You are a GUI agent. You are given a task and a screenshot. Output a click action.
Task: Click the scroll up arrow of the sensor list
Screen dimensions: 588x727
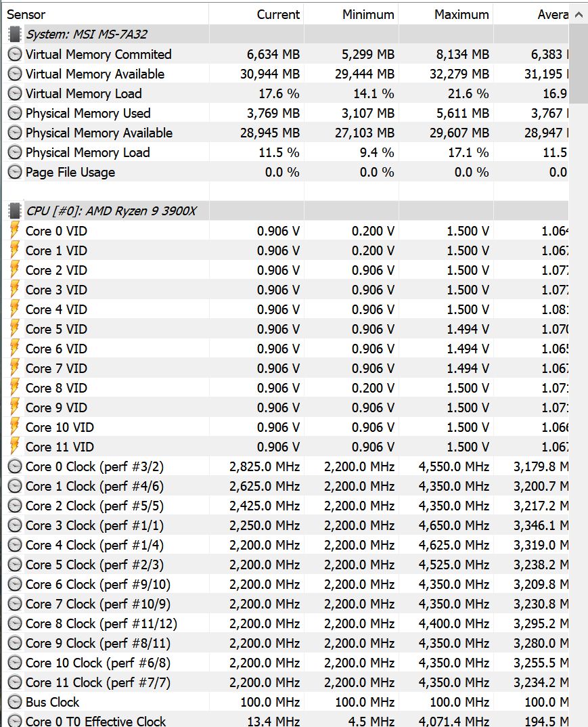point(579,14)
